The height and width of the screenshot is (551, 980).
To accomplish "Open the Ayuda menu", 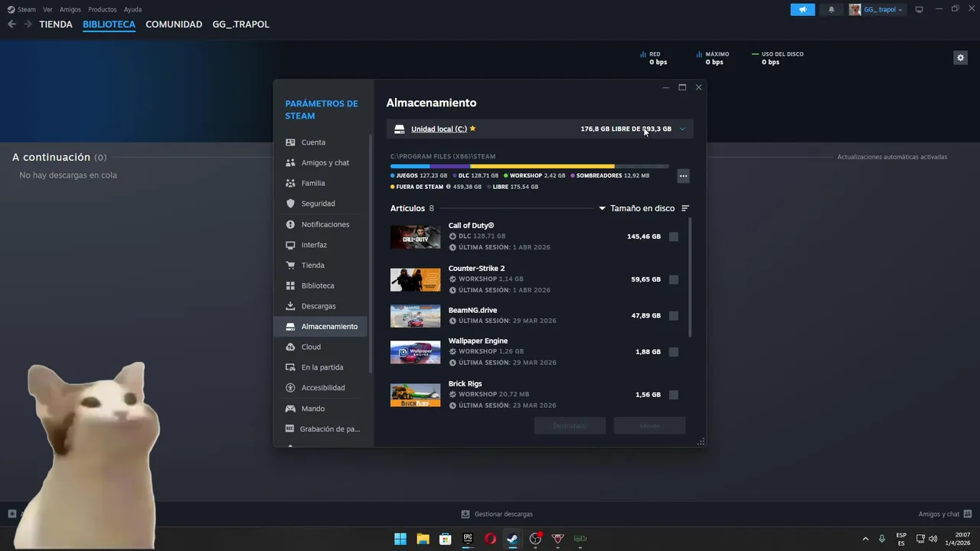I will pyautogui.click(x=132, y=9).
